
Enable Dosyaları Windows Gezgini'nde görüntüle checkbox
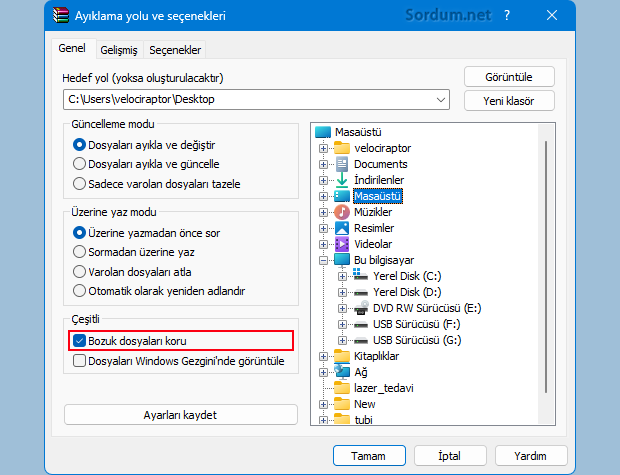click(x=79, y=361)
